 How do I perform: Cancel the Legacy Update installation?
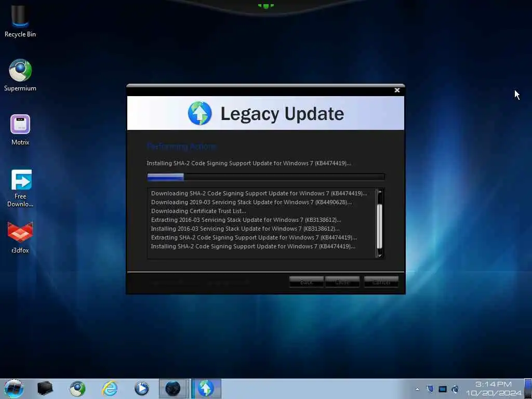pos(381,282)
